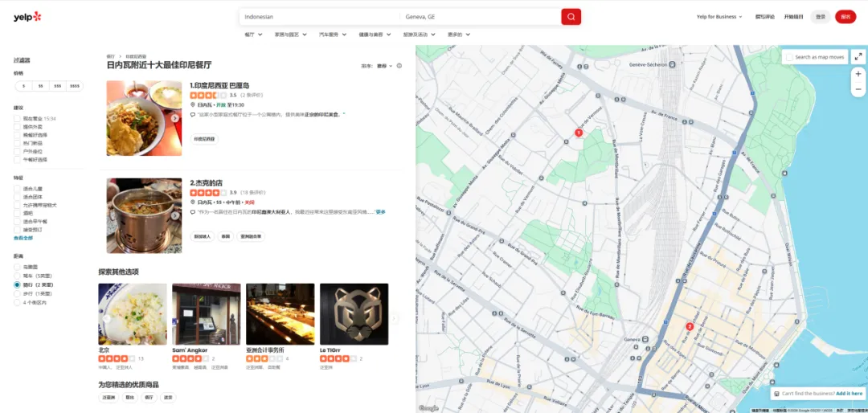Select 驾车 (5英里) distance radio

tap(17, 276)
